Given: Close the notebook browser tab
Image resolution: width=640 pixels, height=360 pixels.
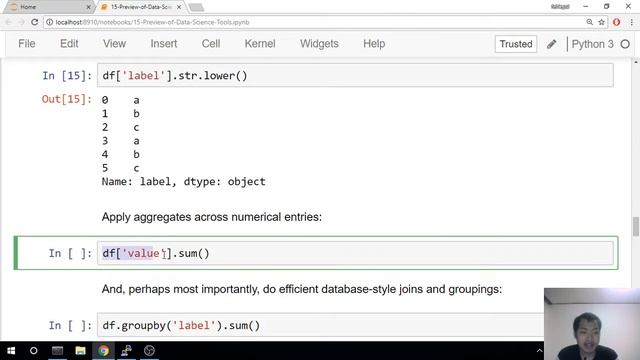Looking at the screenshot, I should [179, 7].
